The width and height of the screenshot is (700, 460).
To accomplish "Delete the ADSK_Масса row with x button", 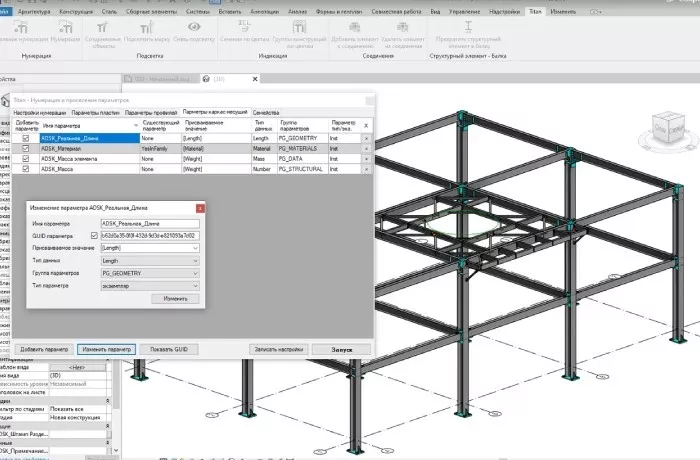I will (365, 170).
